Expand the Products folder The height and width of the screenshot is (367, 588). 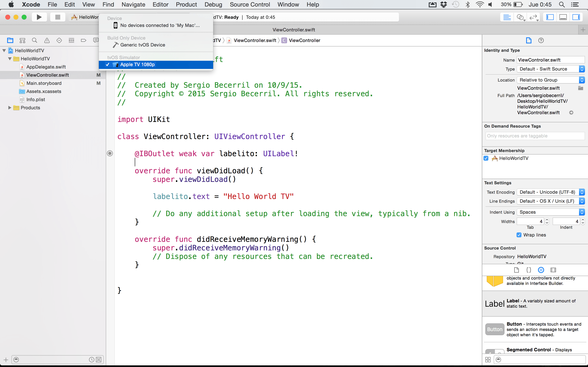pyautogui.click(x=10, y=107)
